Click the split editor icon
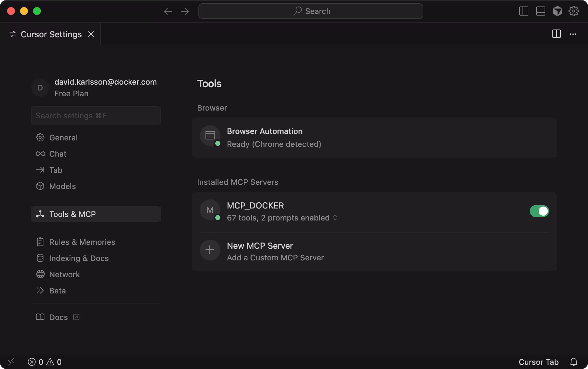Image resolution: width=588 pixels, height=369 pixels. click(x=556, y=34)
